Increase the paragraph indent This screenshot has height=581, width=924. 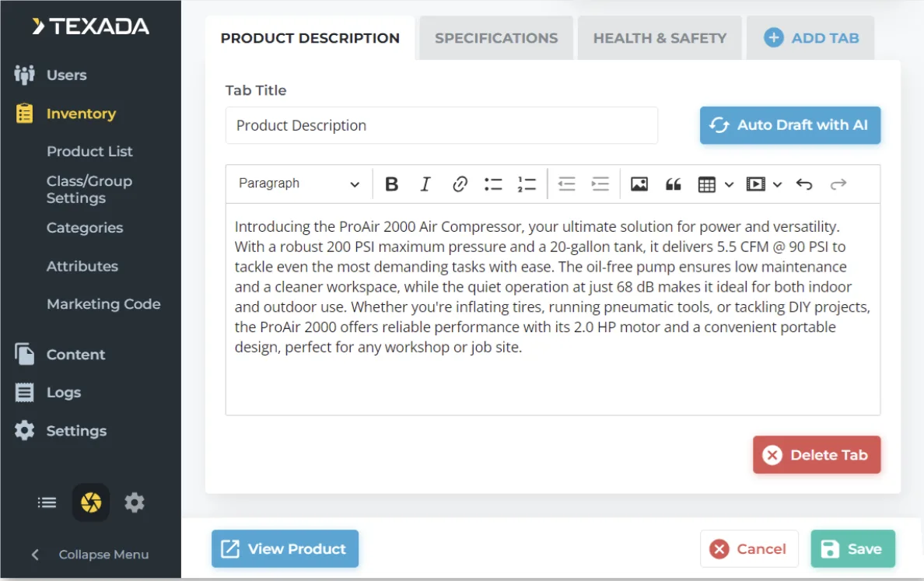click(x=600, y=184)
